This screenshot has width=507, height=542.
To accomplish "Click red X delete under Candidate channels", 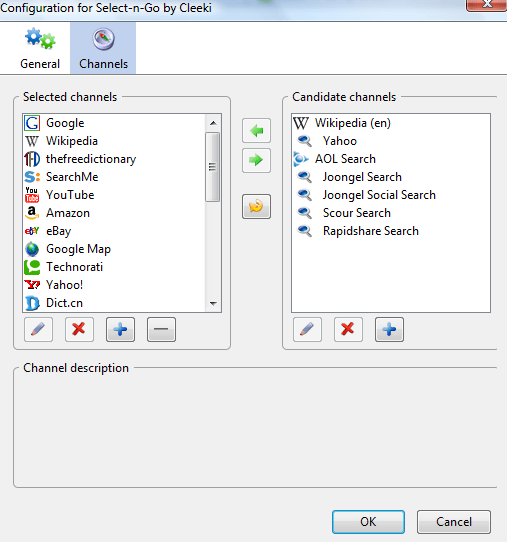I will click(348, 329).
